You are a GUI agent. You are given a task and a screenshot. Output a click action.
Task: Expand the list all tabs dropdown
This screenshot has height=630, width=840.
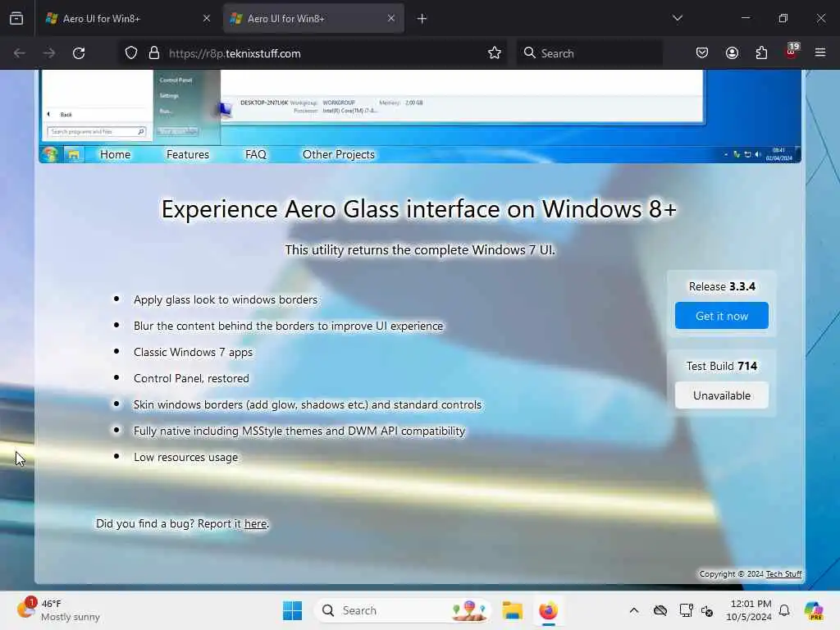[677, 18]
